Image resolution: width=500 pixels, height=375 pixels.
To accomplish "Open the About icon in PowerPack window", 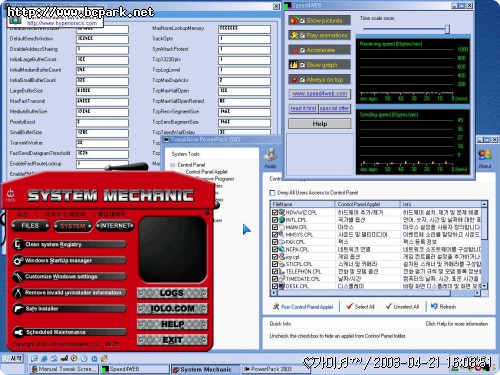I will pos(484,155).
